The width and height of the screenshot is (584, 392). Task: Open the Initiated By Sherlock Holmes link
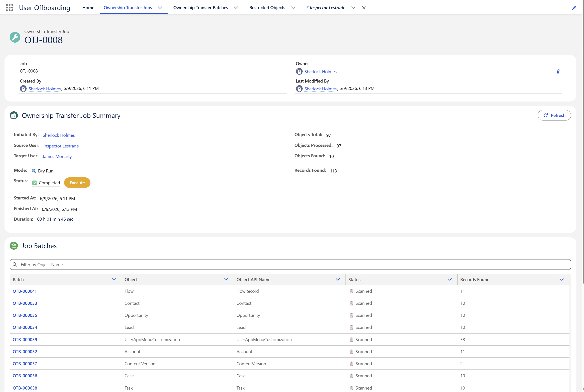[59, 135]
